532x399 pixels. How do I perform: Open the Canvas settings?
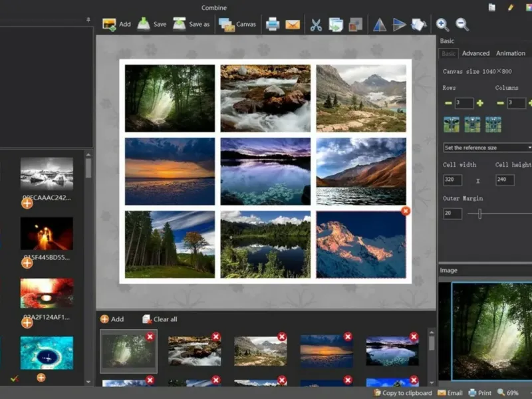(x=237, y=25)
